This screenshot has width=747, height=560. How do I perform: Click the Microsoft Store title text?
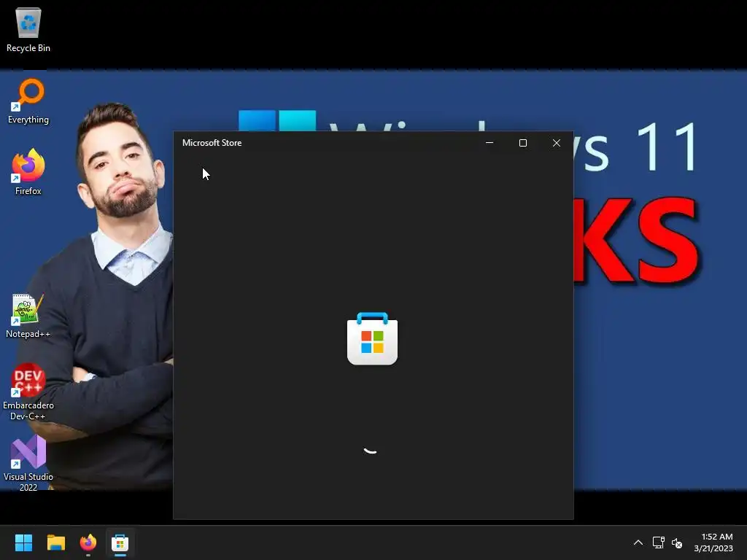(212, 143)
